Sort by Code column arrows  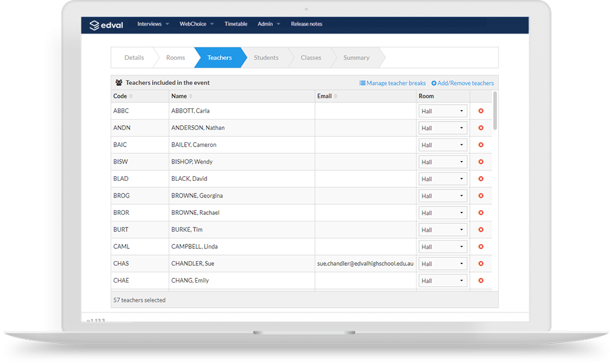pos(131,96)
